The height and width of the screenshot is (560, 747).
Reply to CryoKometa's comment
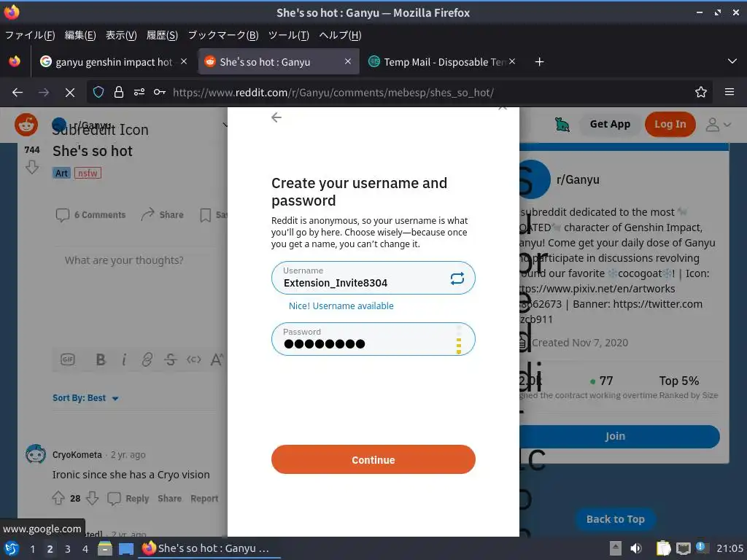coord(128,499)
